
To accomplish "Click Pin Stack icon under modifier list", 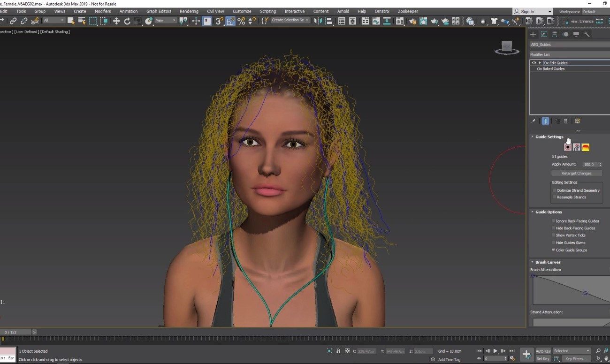I will tap(534, 121).
